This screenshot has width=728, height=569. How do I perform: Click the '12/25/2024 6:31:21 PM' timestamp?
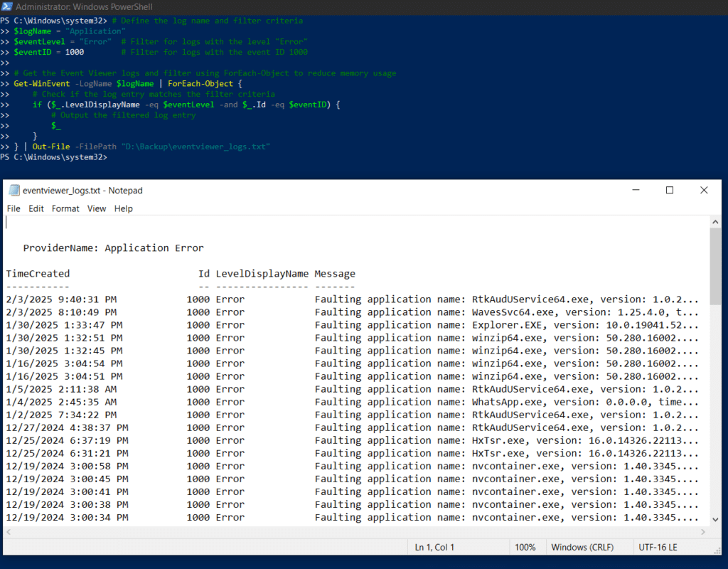point(67,453)
